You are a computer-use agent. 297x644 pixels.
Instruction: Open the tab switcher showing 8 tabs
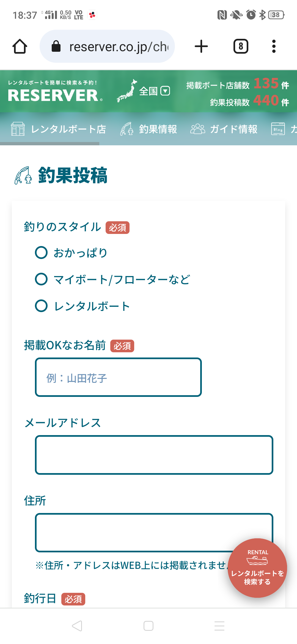click(241, 46)
